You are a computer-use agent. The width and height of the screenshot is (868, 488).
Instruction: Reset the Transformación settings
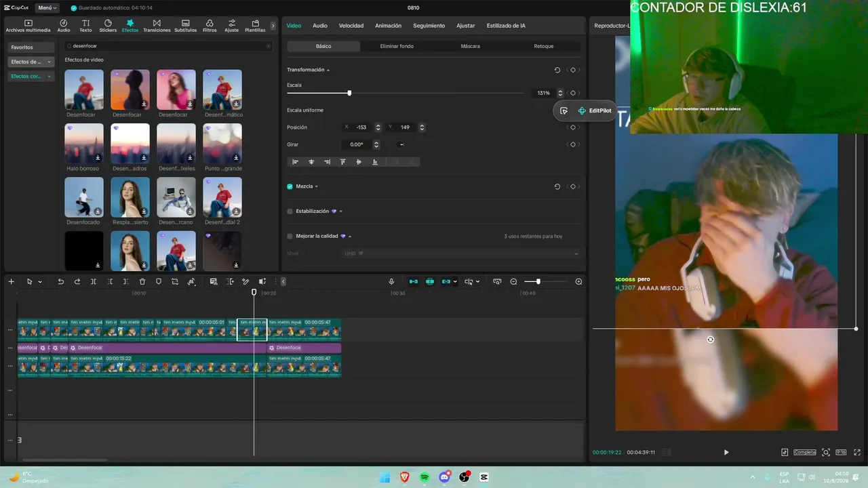[x=557, y=70]
